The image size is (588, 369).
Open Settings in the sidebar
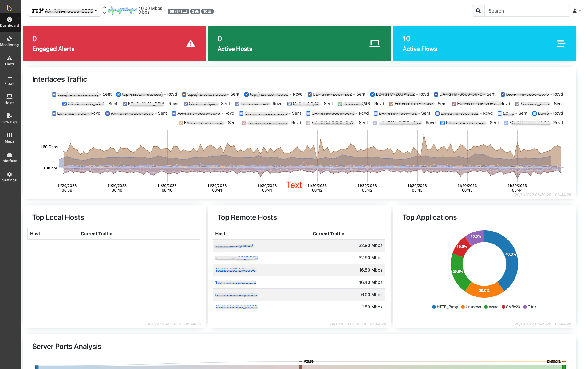coord(10,177)
